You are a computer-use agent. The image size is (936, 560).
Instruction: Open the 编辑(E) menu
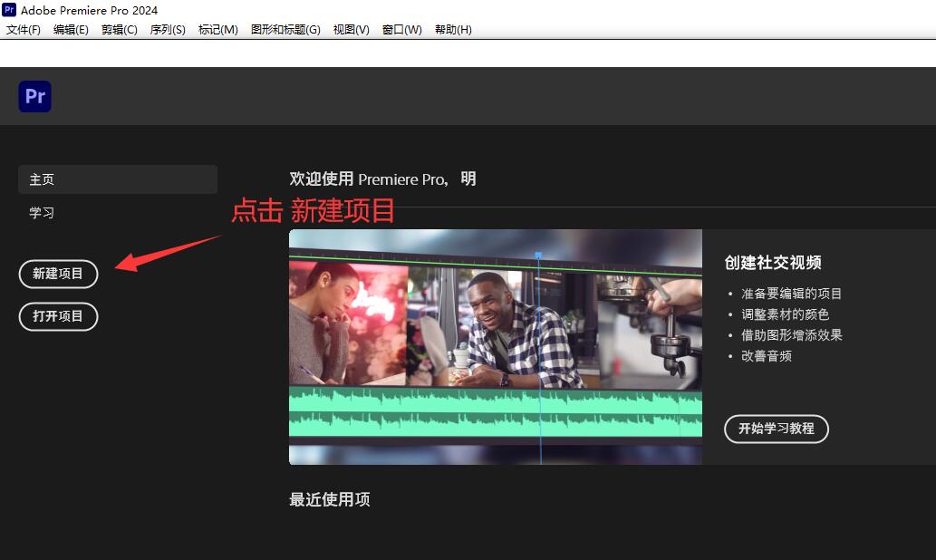(x=71, y=29)
